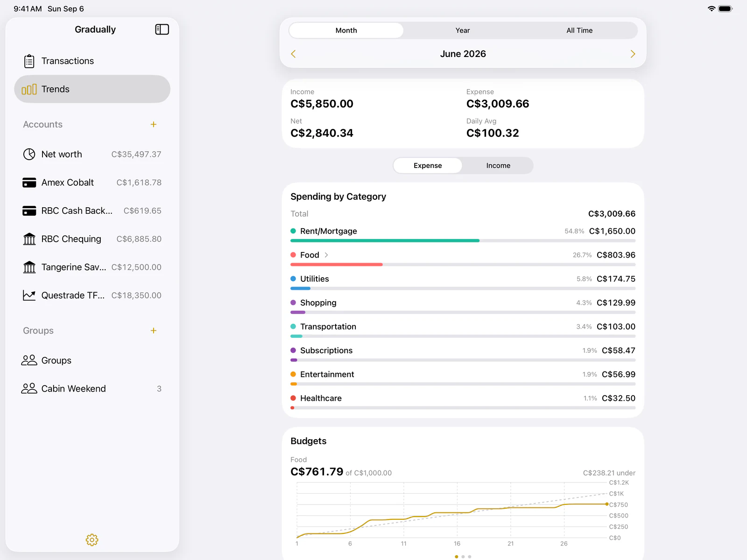
Task: Click the Food budget line chart
Action: click(x=452, y=511)
